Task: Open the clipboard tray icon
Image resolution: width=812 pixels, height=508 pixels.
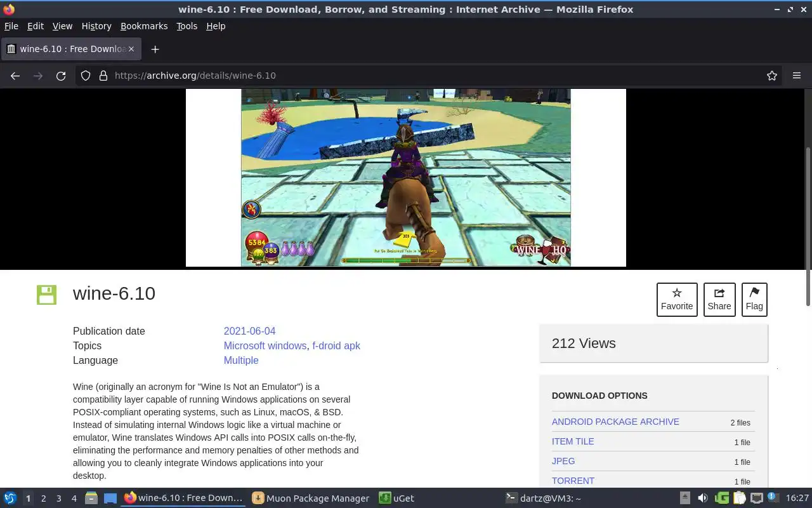Action: [739, 498]
